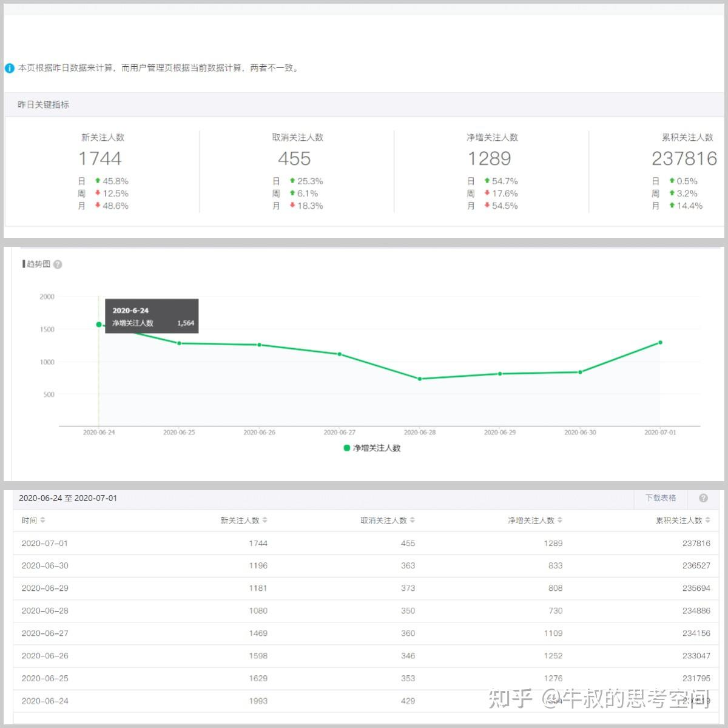Select the 2020-06-27 data point on chart
Screen dimensions: 728x728
coord(339,354)
